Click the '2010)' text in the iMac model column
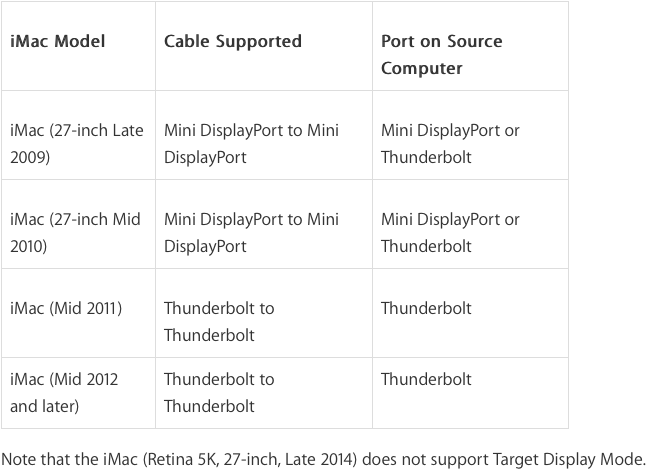Screen dimensions: 650x470 (x=29, y=246)
